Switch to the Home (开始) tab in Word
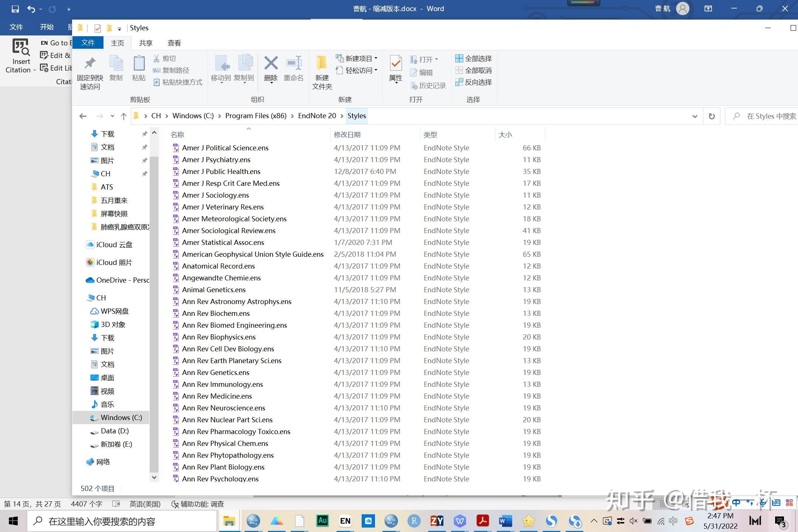The height and width of the screenshot is (532, 798). pyautogui.click(x=47, y=27)
